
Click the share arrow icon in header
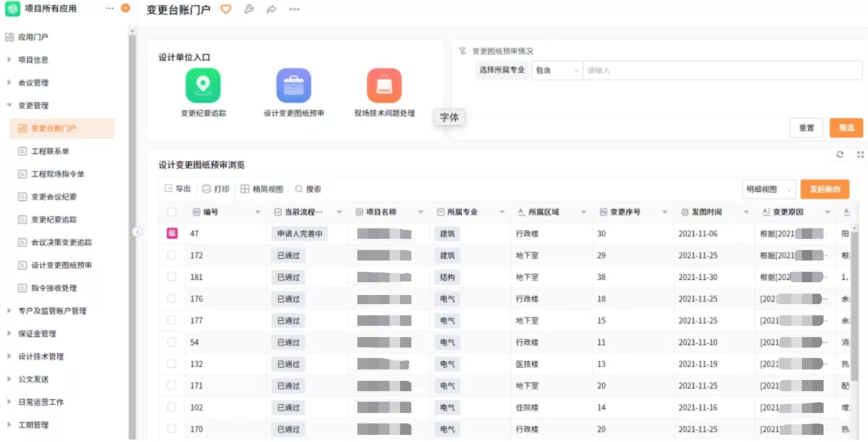point(271,10)
